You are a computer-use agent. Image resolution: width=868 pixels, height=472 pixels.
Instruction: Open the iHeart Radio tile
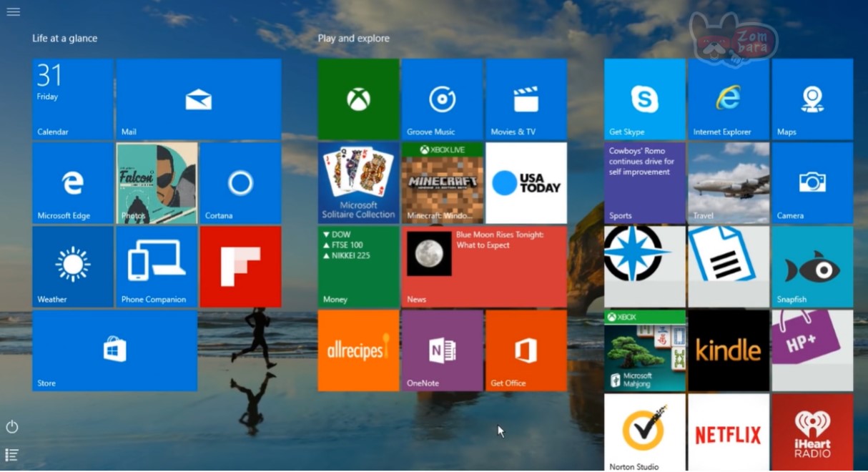812,433
